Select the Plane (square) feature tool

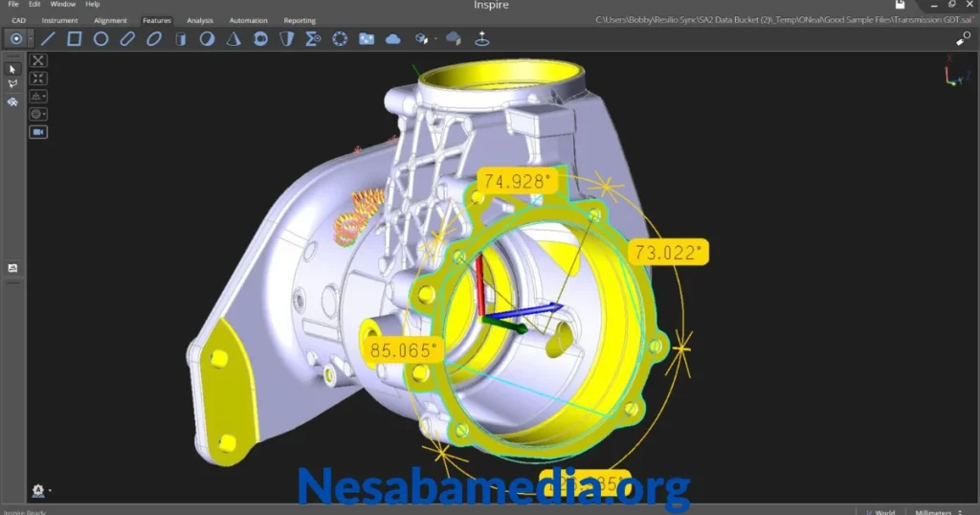(x=75, y=38)
